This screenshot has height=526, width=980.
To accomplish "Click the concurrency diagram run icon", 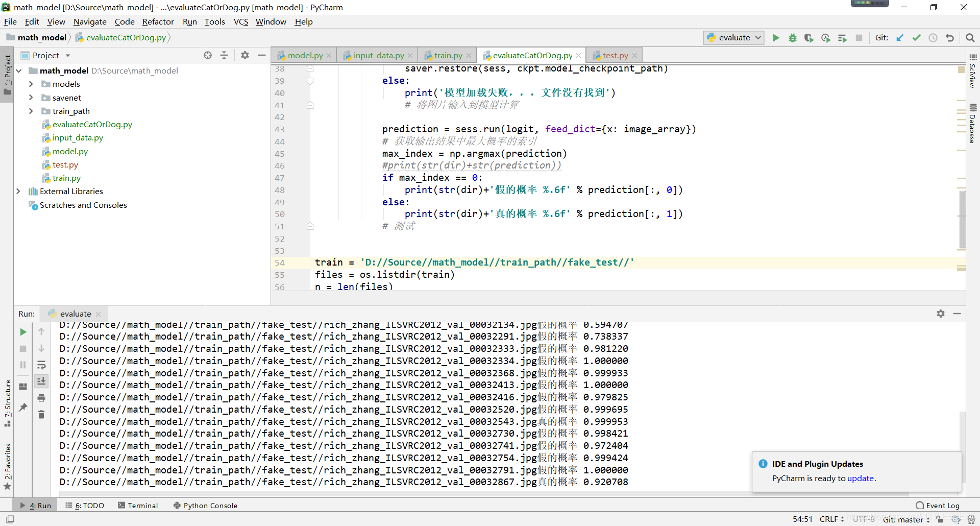I will (x=842, y=38).
